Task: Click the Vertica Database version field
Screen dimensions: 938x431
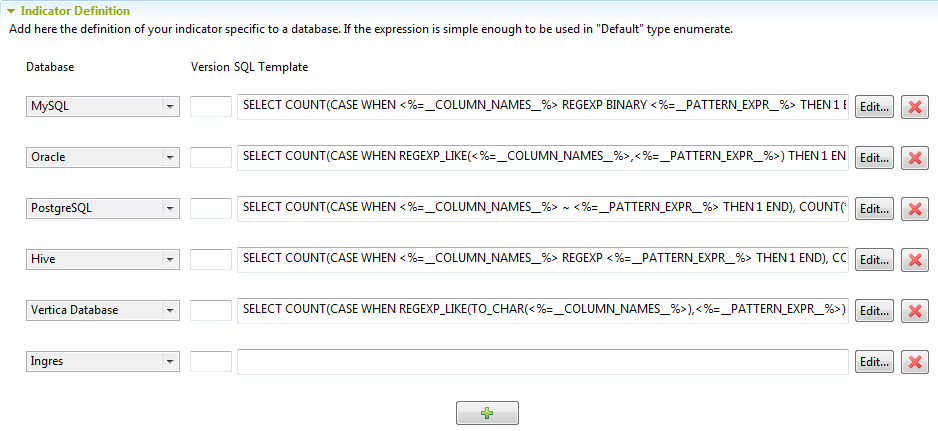Action: [x=210, y=310]
